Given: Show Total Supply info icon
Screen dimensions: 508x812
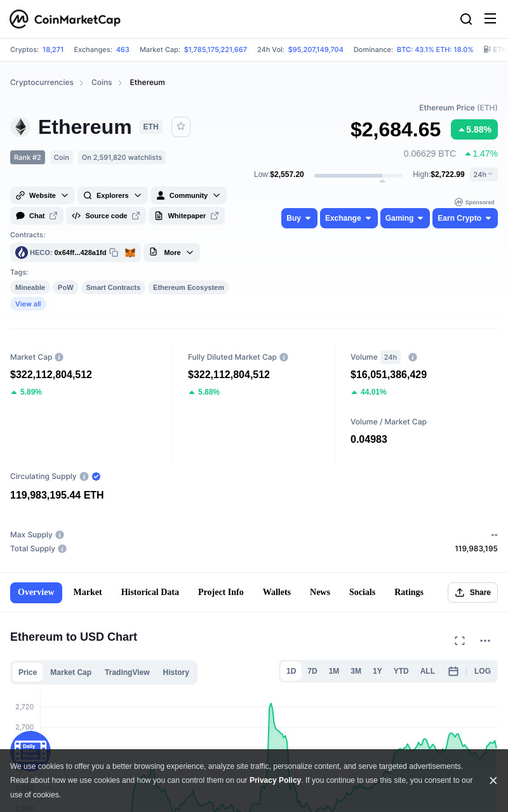Looking at the screenshot, I should tap(62, 549).
